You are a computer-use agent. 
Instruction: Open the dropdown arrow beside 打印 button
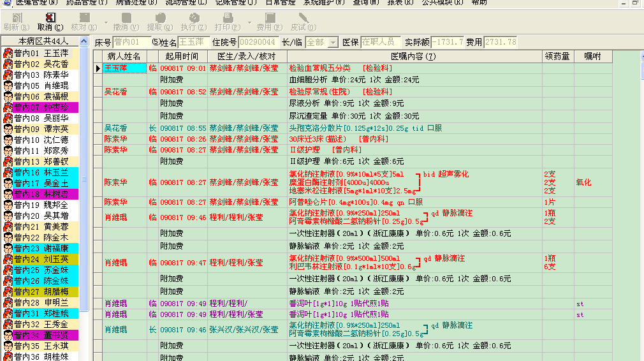click(249, 22)
